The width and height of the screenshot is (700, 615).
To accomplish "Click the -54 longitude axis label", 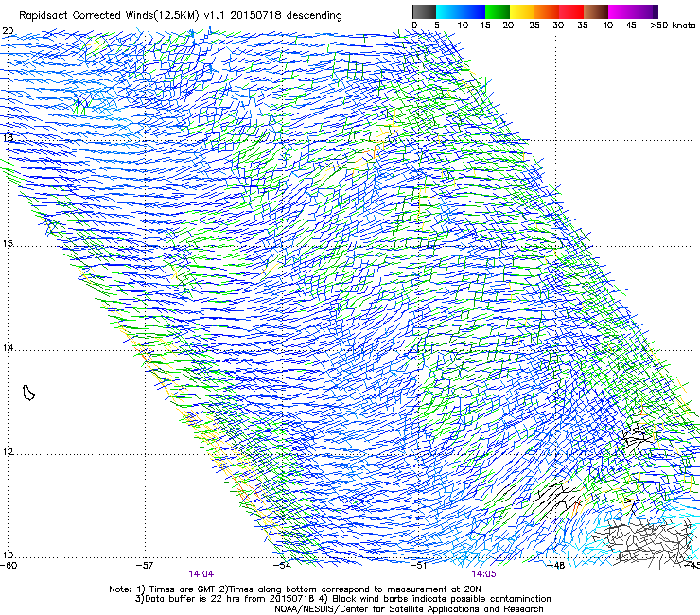I will pyautogui.click(x=283, y=566).
